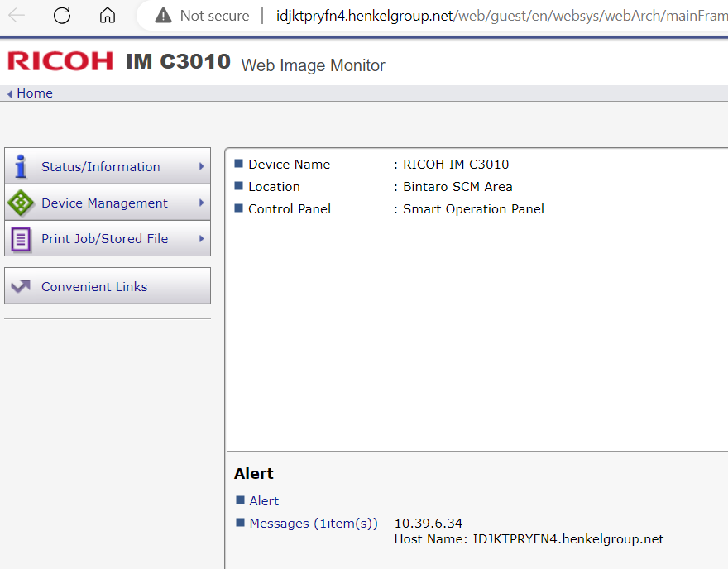Image resolution: width=728 pixels, height=569 pixels.
Task: Open the Messages (1item(s)) link
Action: pyautogui.click(x=314, y=523)
